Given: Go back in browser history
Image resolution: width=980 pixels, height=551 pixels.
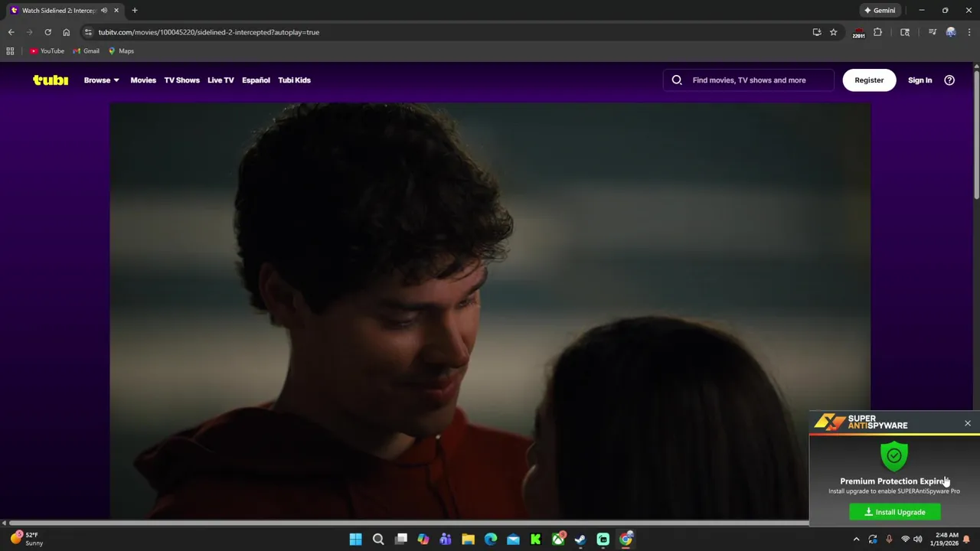Looking at the screenshot, I should [x=11, y=32].
